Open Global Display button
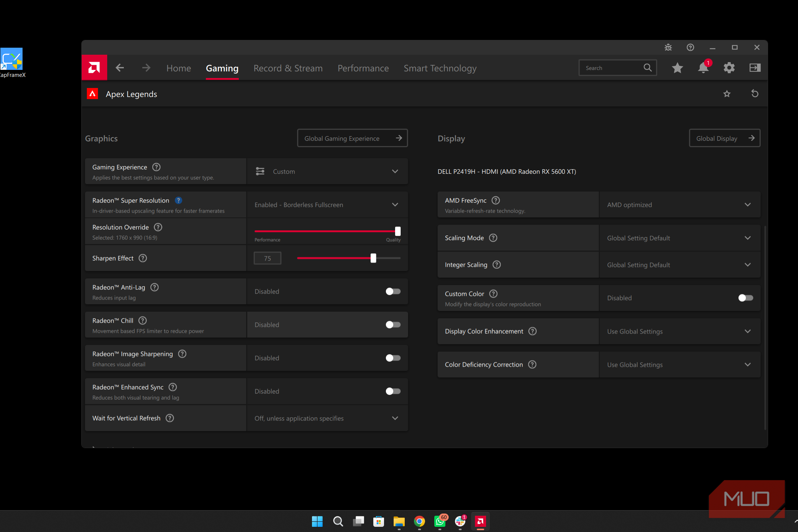This screenshot has width=798, height=532. pos(725,138)
